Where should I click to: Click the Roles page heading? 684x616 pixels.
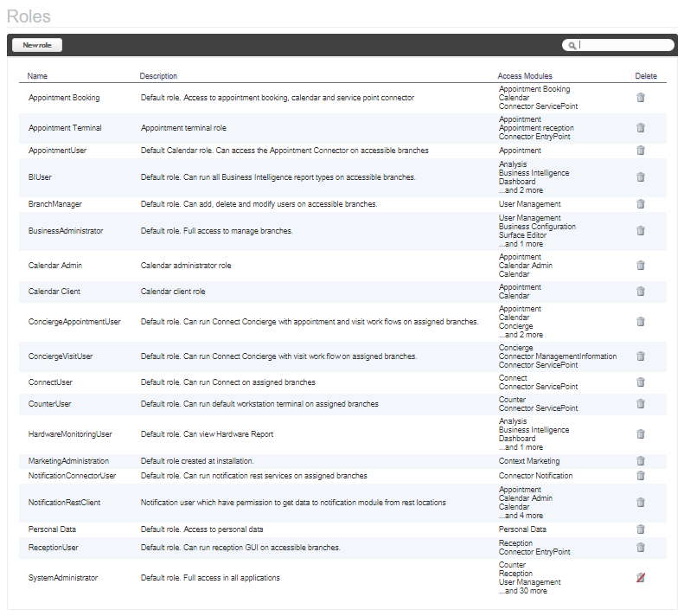[x=29, y=16]
